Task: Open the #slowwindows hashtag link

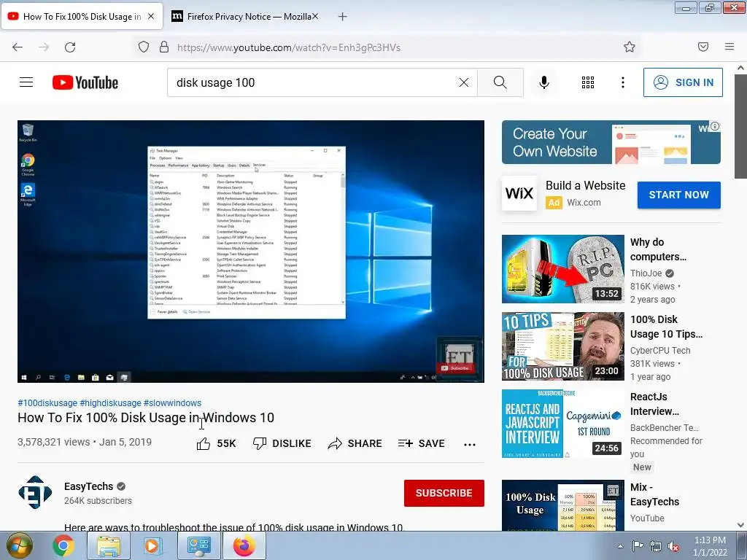Action: click(x=172, y=402)
